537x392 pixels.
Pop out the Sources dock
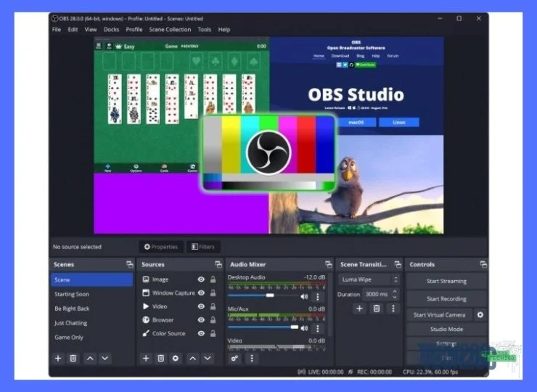218,264
